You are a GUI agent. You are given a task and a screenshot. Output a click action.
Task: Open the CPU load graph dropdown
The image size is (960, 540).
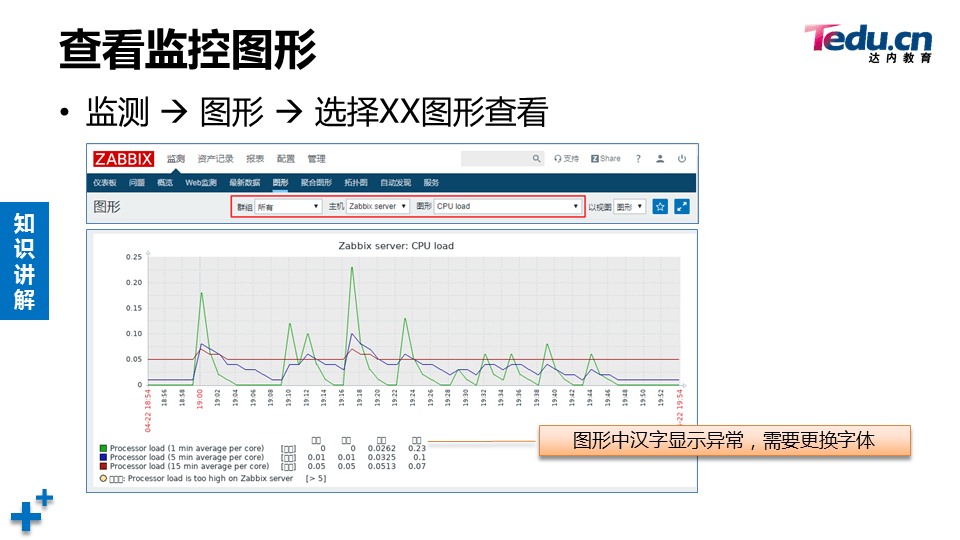pos(507,206)
